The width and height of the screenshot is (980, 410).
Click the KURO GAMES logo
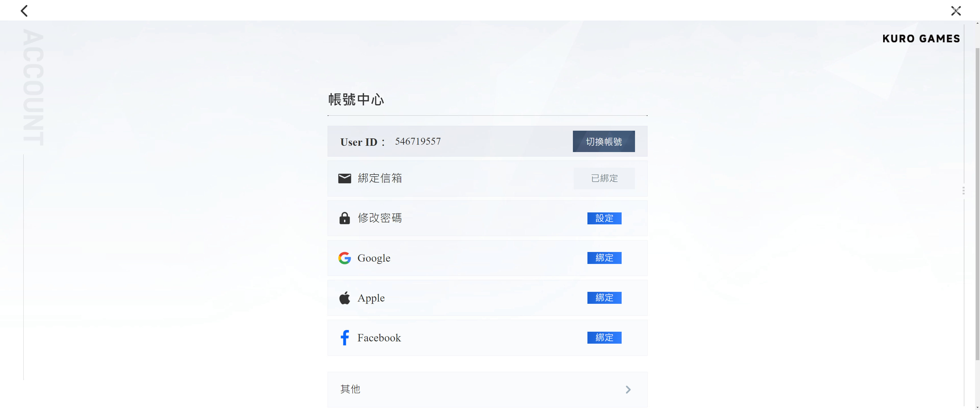click(x=921, y=38)
